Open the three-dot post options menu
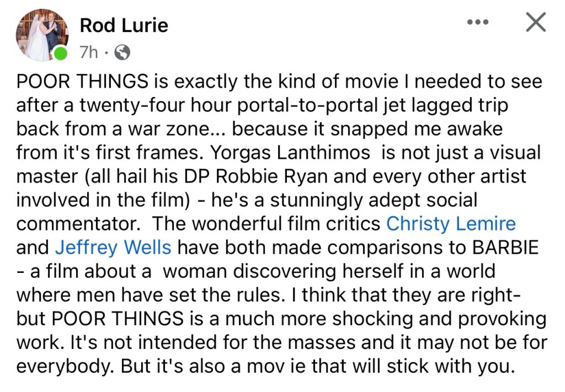 pos(478,23)
